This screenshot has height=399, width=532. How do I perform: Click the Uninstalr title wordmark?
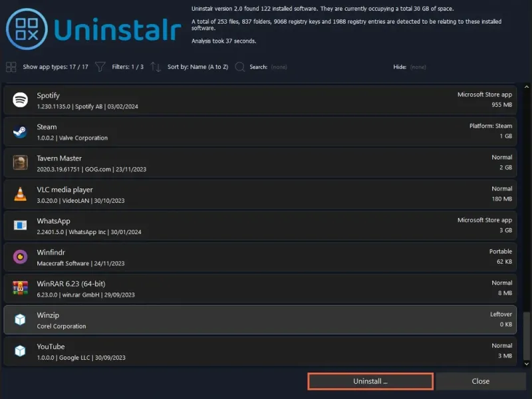coord(118,29)
